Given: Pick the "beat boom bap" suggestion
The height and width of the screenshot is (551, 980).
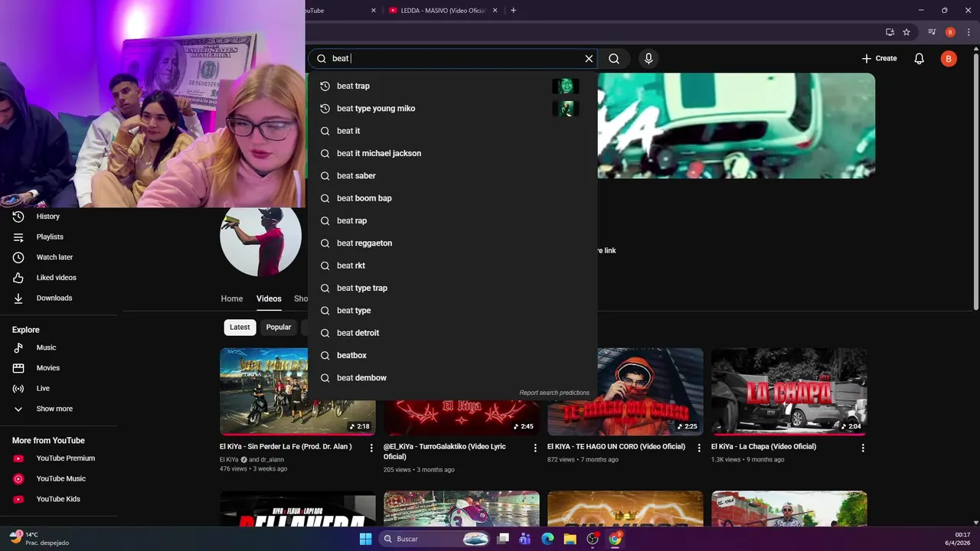Looking at the screenshot, I should [x=452, y=198].
